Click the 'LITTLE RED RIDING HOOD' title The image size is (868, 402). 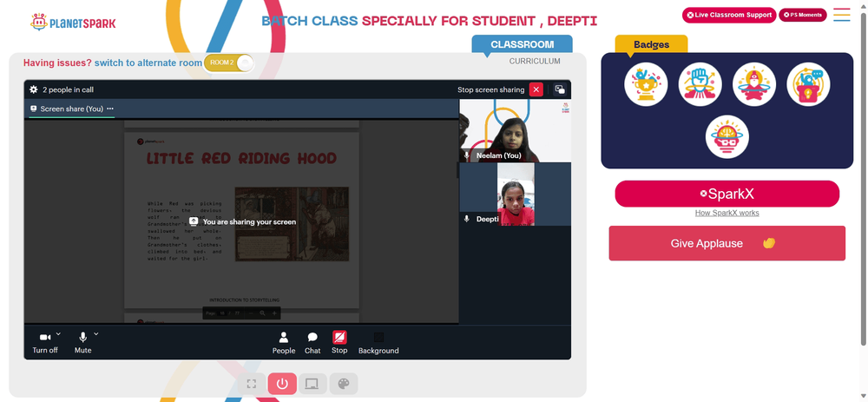tap(241, 158)
